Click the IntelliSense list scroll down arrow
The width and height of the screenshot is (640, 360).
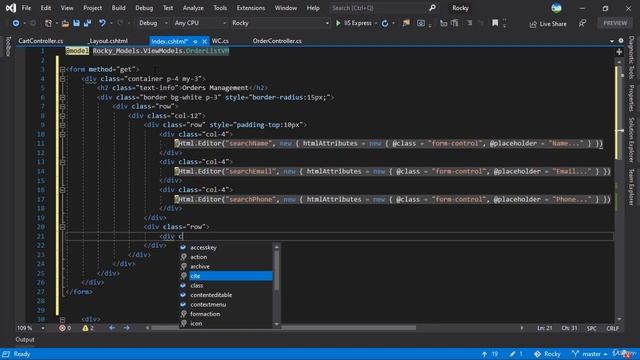pos(277,324)
